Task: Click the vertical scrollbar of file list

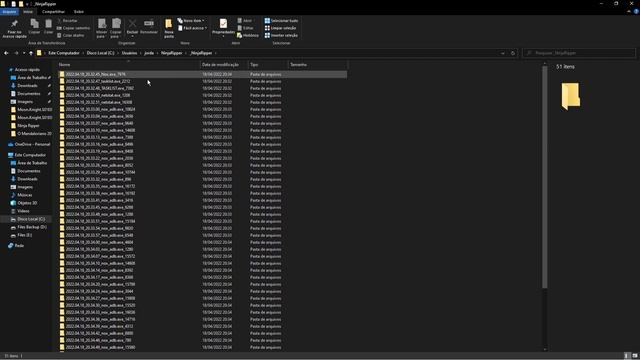Action: (x=544, y=176)
